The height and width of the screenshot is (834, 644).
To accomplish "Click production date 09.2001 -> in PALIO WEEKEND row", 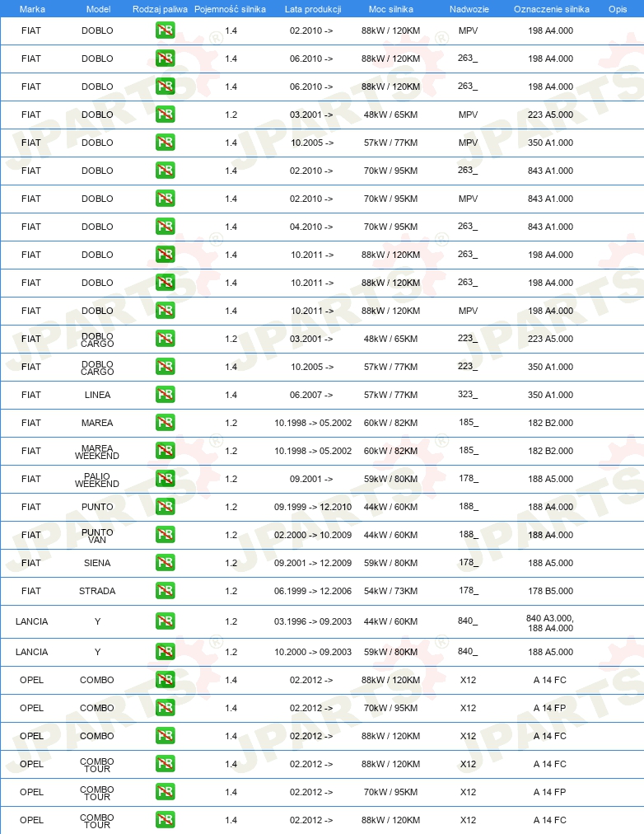I will click(311, 479).
